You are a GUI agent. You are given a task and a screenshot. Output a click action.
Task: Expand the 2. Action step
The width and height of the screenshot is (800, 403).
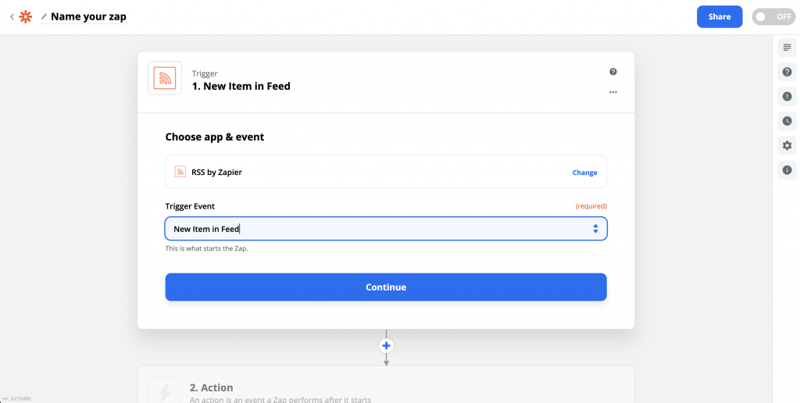[x=385, y=388]
